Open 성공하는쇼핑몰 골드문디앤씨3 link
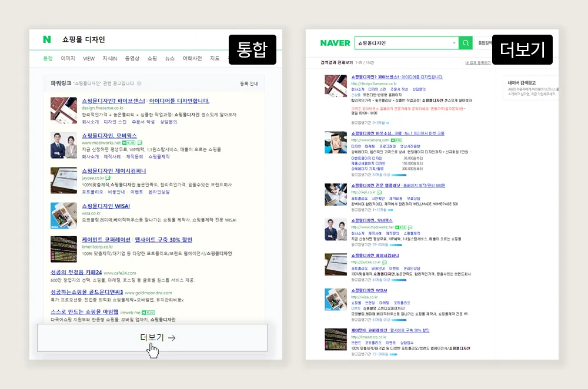This screenshot has height=389, width=588. coord(86,292)
